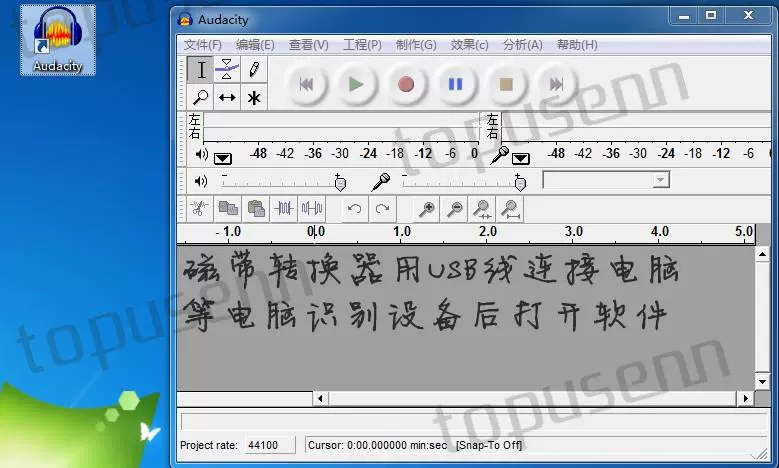Start playback with the Play button
The width and height of the screenshot is (779, 468).
[x=356, y=84]
